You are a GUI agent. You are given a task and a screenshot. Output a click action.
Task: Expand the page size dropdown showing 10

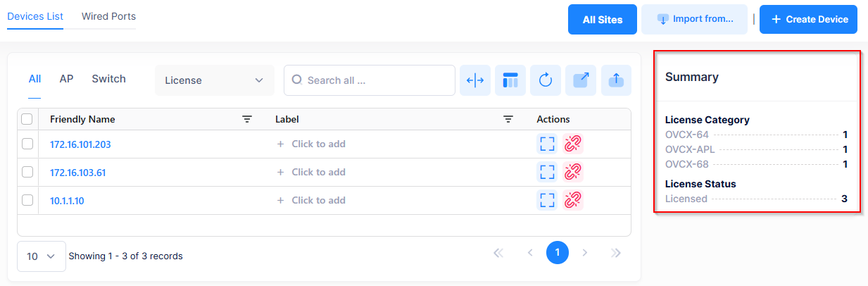click(x=41, y=256)
